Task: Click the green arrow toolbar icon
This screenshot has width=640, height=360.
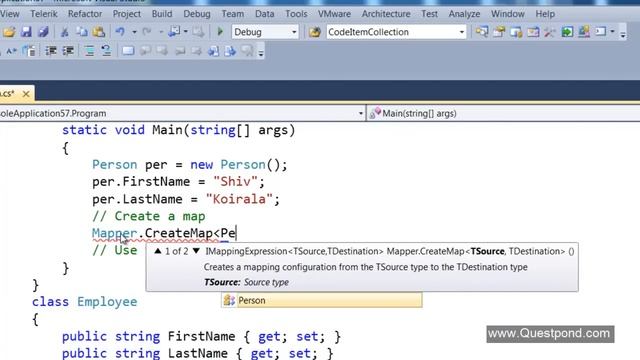Action: coord(567,32)
